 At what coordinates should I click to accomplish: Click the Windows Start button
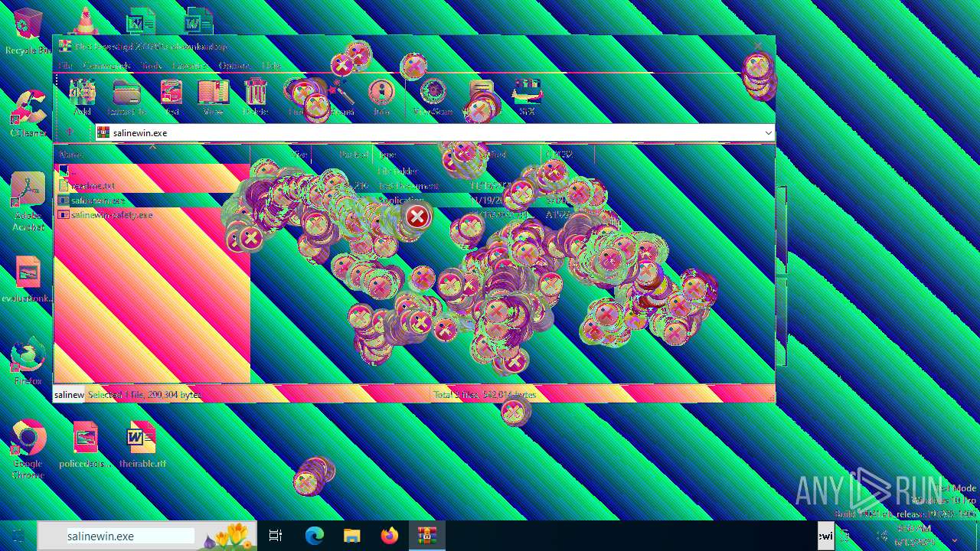pos(18,536)
